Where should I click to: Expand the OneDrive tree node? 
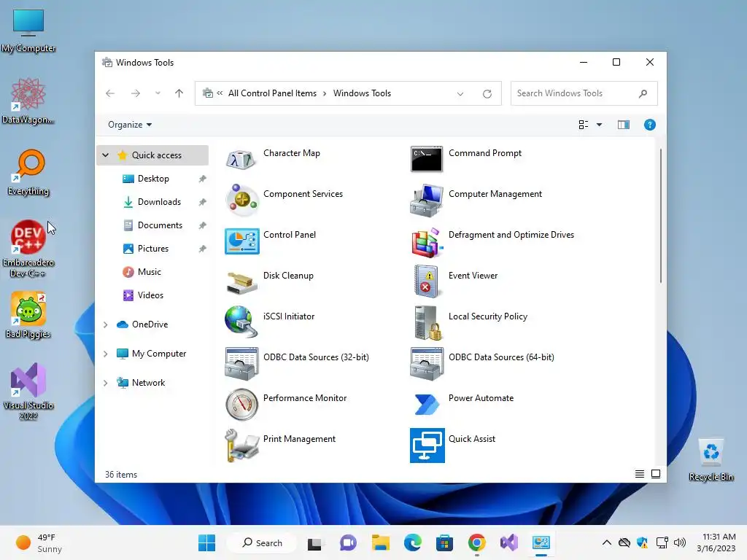105,324
